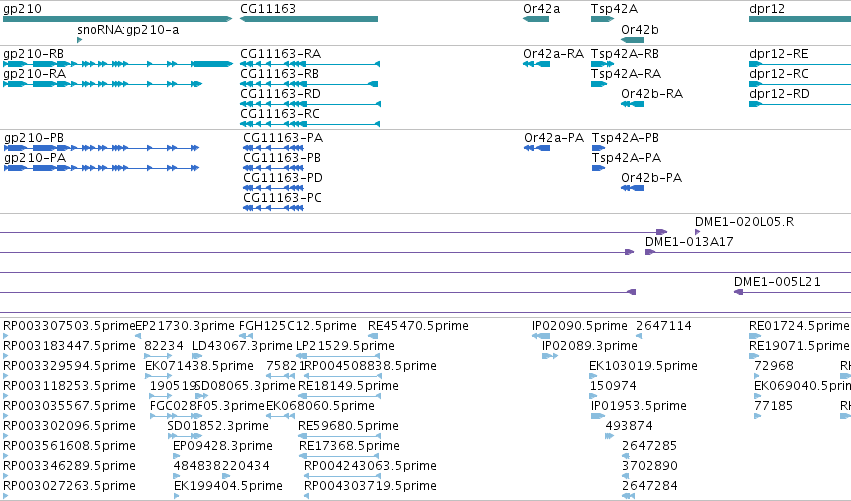Select the Or42a-PA protein label
The width and height of the screenshot is (851, 501).
coord(554,138)
